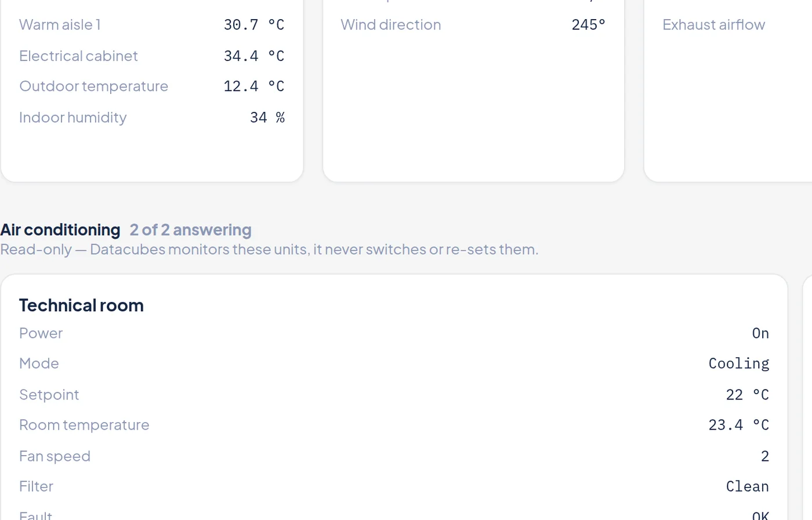This screenshot has height=520, width=812.
Task: Click the Room temperature 23.4 °C value
Action: (739, 425)
